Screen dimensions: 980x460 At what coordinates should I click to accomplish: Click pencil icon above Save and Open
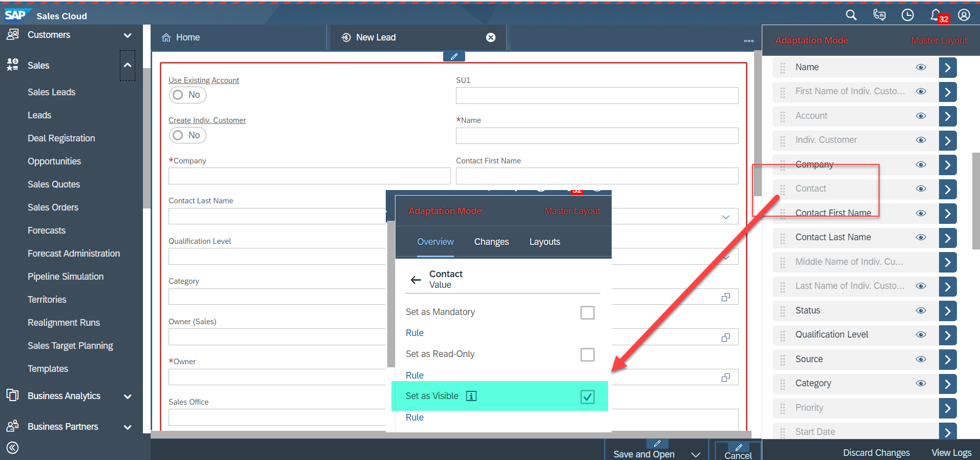point(657,444)
